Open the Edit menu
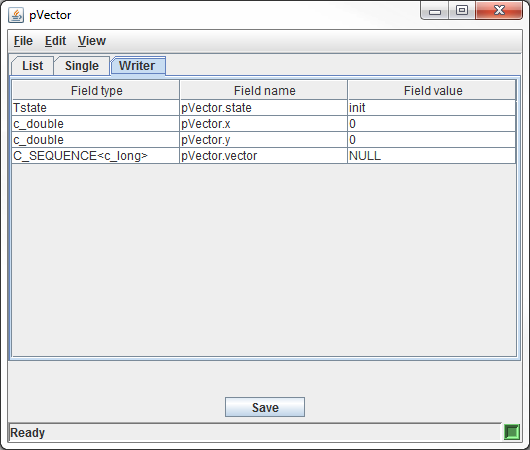Screen dimensions: 530x450 pyautogui.click(x=55, y=41)
